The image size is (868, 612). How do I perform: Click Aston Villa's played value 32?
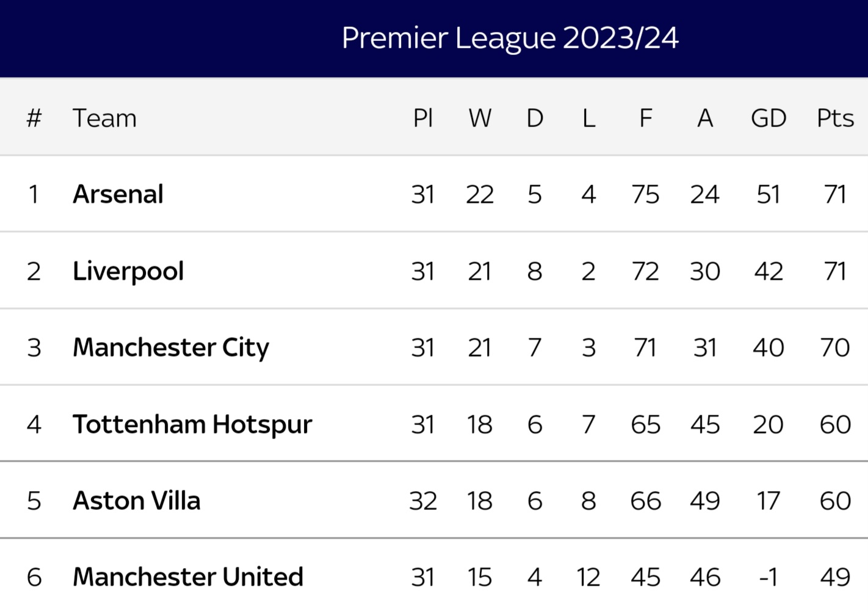(423, 501)
